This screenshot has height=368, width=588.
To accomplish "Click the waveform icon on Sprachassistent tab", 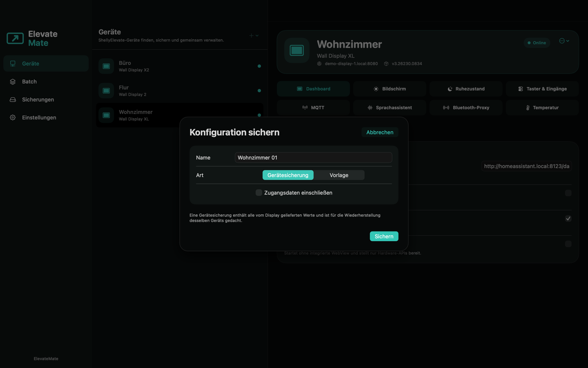I will pos(370,108).
